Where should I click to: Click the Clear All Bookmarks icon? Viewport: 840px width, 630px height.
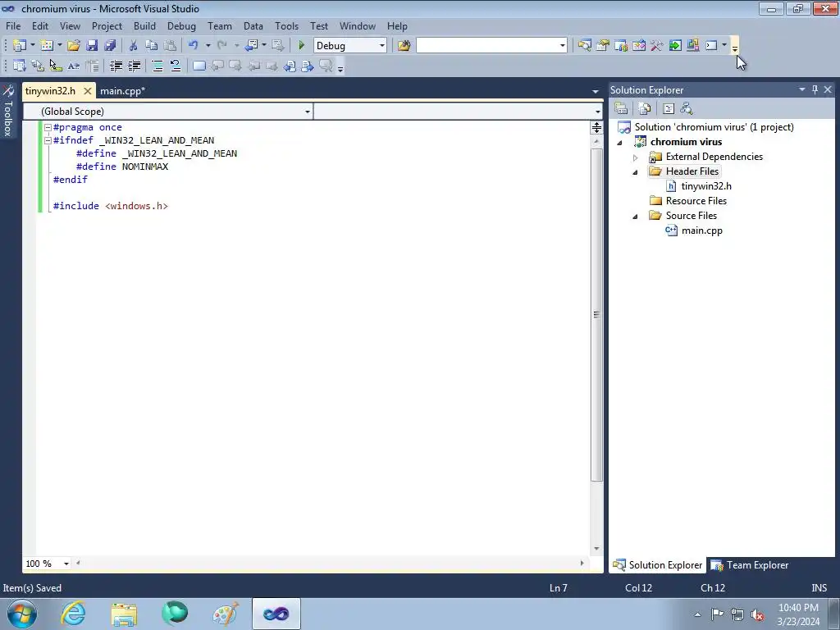(x=326, y=66)
